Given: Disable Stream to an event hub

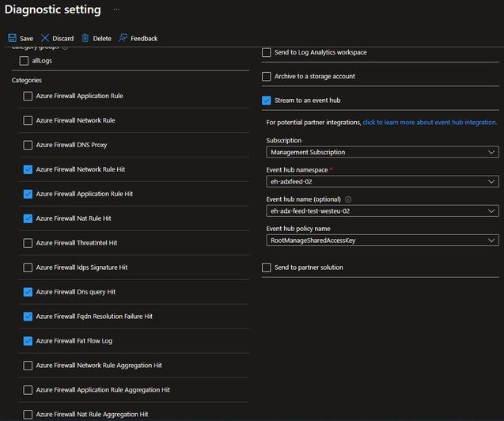Looking at the screenshot, I should [x=267, y=101].
